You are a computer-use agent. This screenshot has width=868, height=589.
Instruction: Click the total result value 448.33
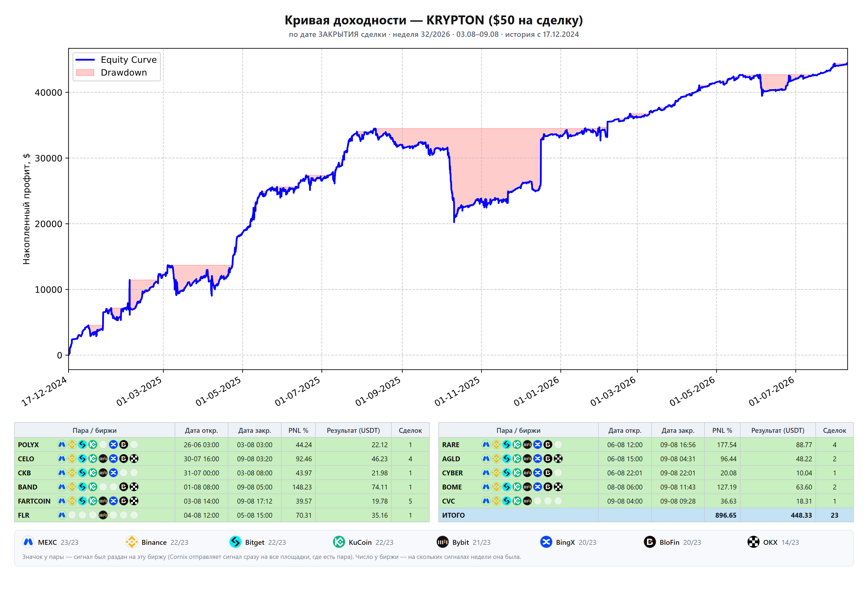pos(801,515)
